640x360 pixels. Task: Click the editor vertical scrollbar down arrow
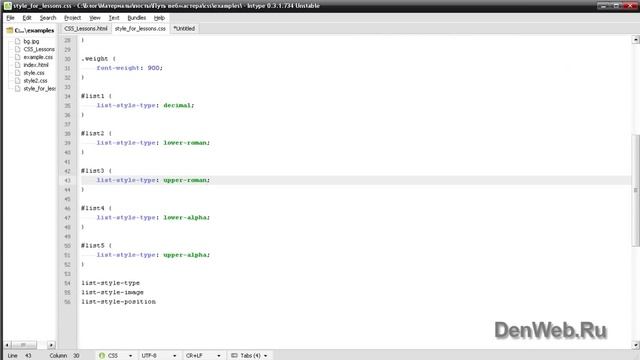[636, 345]
